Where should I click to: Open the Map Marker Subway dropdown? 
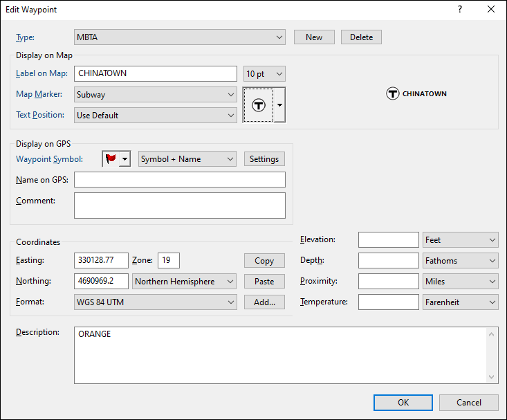pyautogui.click(x=156, y=95)
